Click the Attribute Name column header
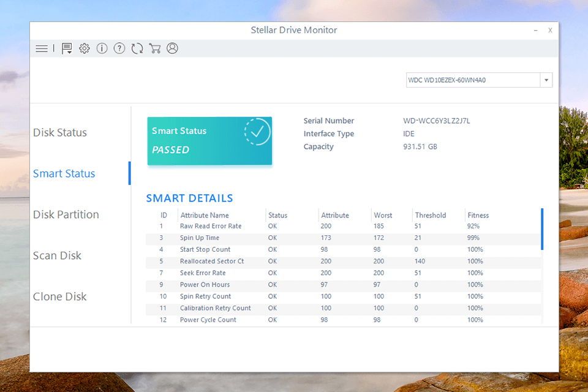This screenshot has width=588, height=392. pos(205,216)
